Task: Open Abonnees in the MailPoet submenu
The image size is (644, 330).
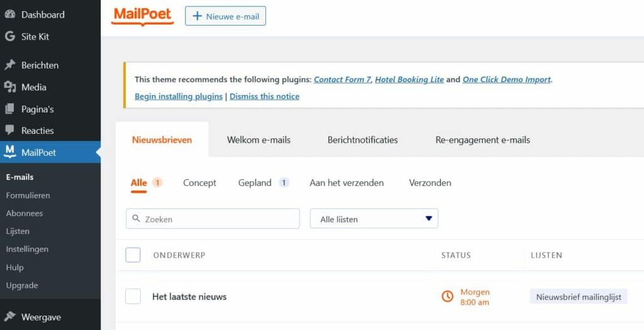Action: [25, 213]
